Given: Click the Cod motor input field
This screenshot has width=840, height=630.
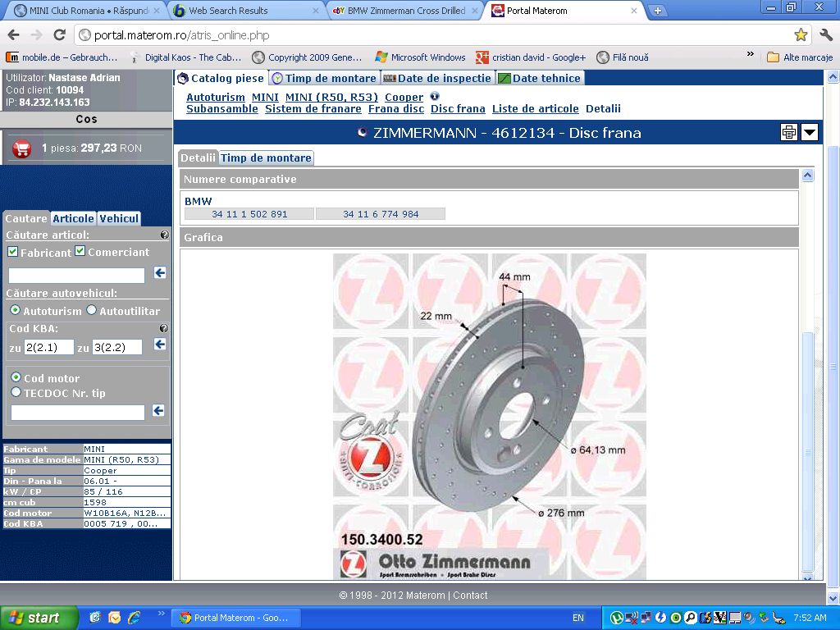Looking at the screenshot, I should pyautogui.click(x=78, y=412).
